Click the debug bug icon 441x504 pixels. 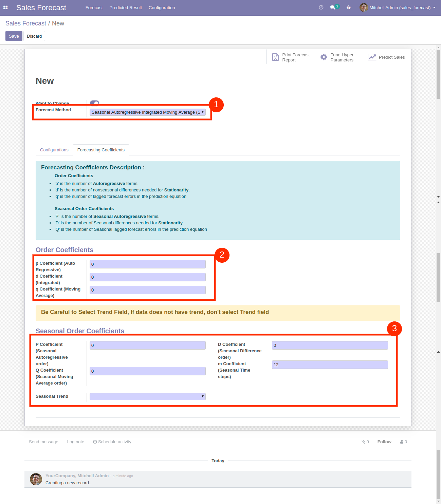348,7
